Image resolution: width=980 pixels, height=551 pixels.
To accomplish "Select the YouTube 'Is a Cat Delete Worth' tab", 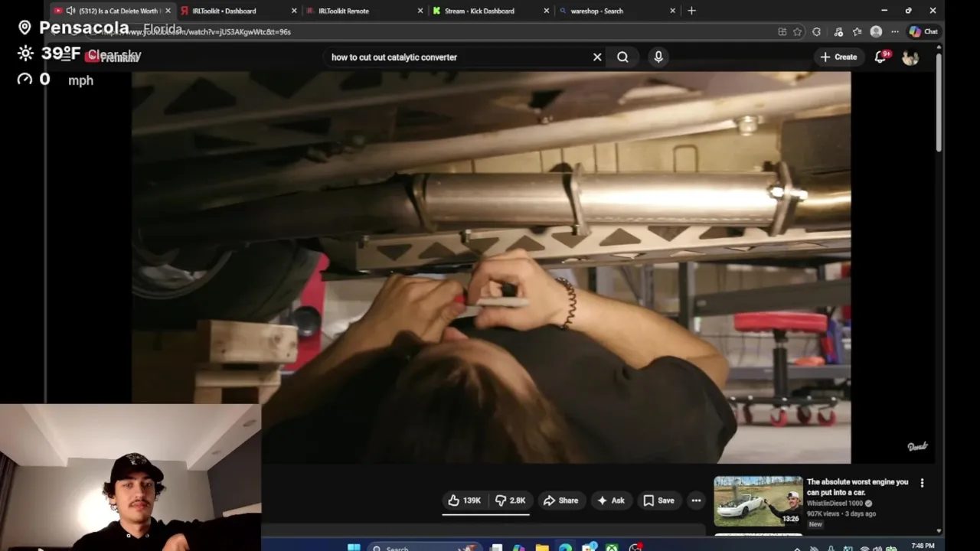I will [x=112, y=11].
